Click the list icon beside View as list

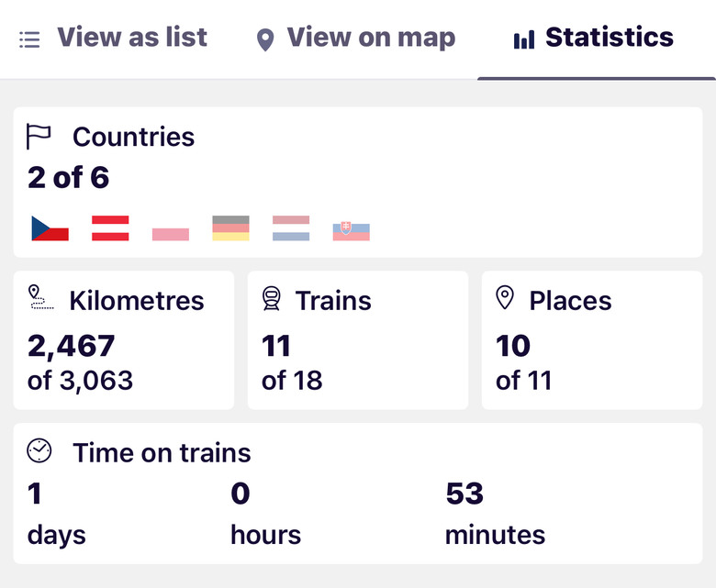[29, 39]
